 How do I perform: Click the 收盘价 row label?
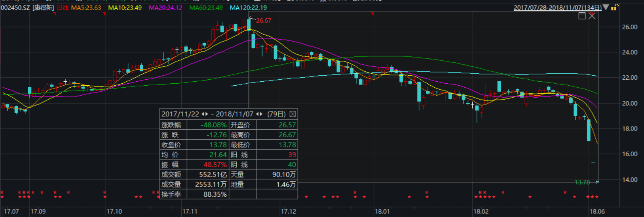tap(171, 145)
